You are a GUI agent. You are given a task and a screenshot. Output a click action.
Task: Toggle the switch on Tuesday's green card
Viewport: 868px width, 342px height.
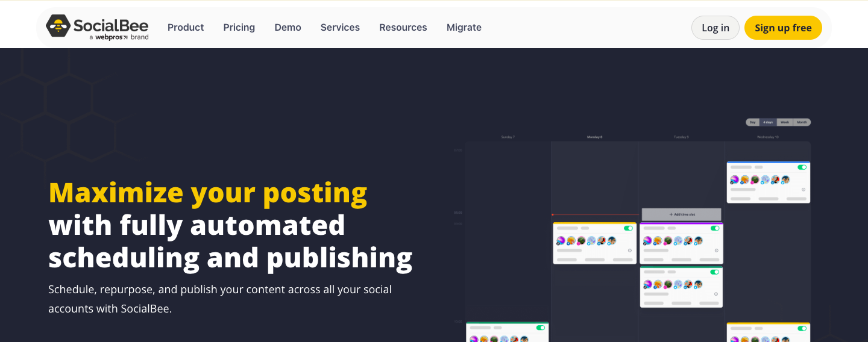715,272
